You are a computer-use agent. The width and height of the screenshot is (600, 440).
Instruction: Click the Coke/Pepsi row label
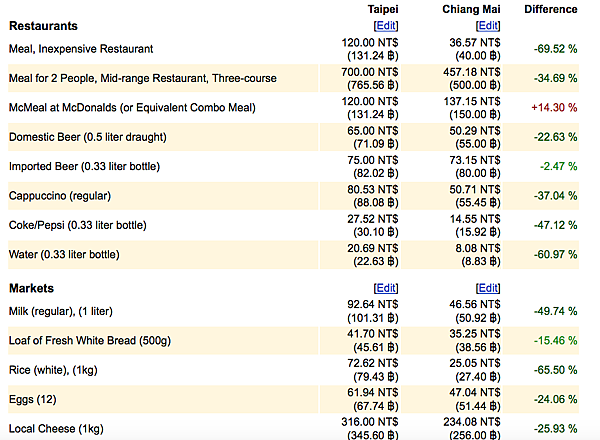89,225
